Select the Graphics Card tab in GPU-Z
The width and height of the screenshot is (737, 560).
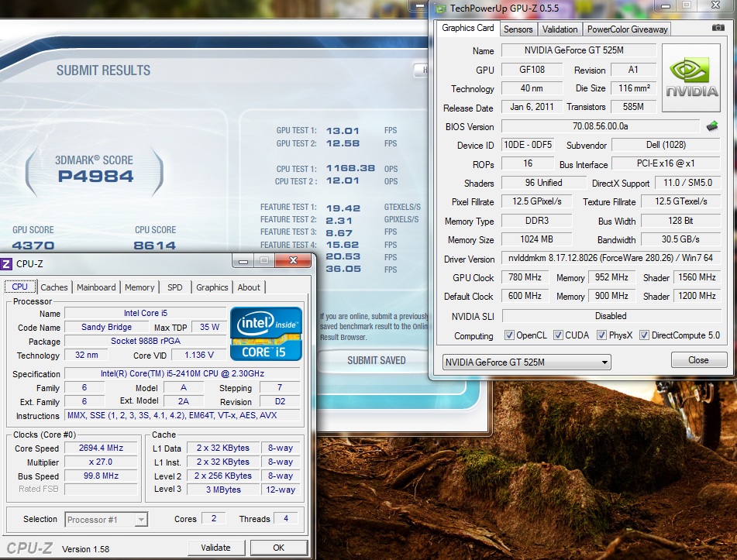467,28
